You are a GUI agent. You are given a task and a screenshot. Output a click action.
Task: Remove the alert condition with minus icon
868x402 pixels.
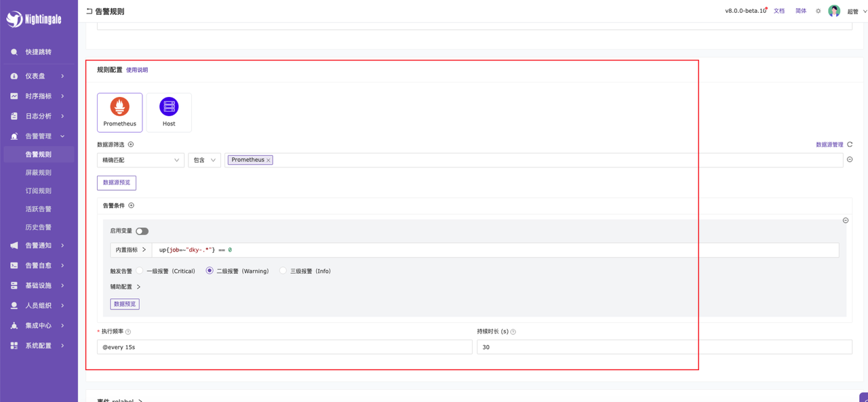pyautogui.click(x=846, y=220)
